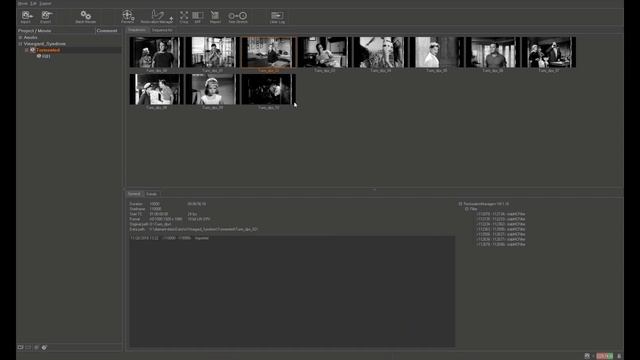Click the last small icon under the project tree

(44, 347)
